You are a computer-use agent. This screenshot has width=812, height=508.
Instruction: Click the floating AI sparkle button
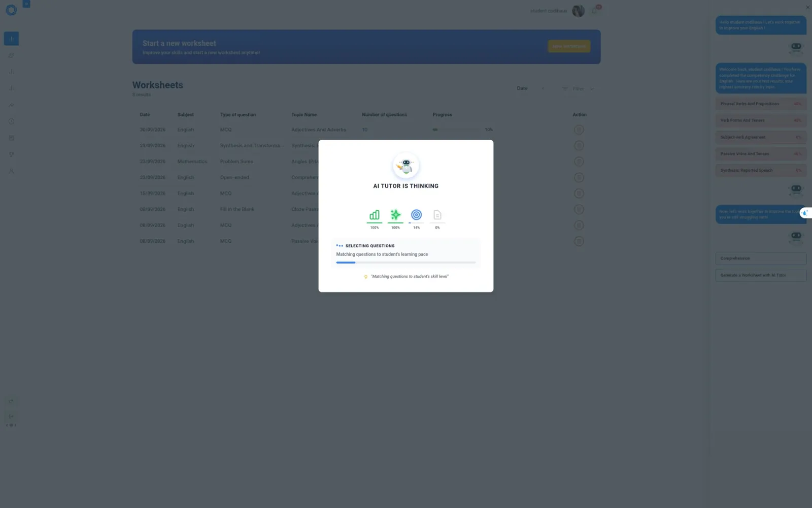tap(805, 213)
